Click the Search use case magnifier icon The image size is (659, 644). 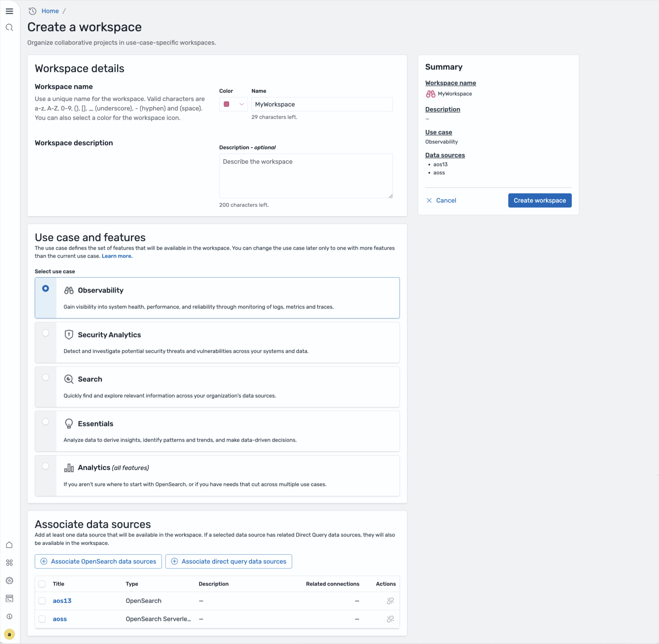pos(69,379)
